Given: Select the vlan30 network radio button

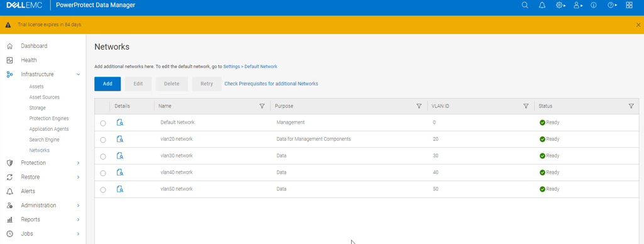Looking at the screenshot, I should coord(102,157).
